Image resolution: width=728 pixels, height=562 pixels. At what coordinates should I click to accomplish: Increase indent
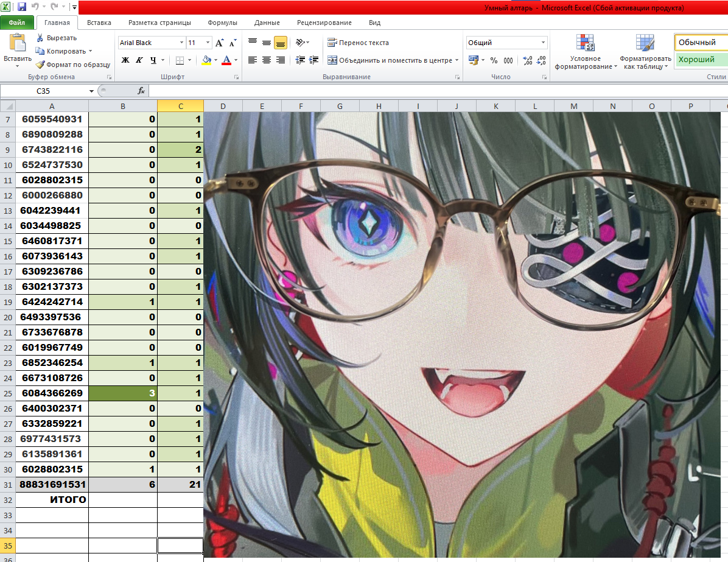tap(314, 60)
